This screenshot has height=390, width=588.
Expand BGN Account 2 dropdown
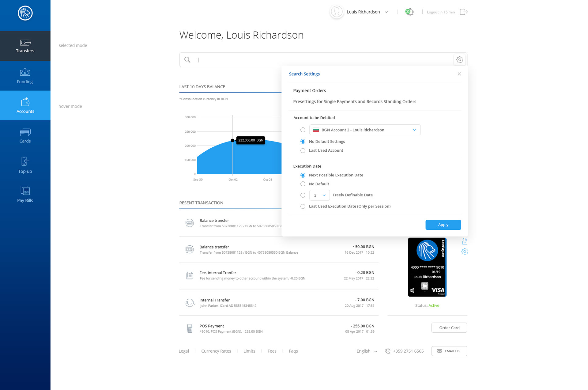(365, 130)
